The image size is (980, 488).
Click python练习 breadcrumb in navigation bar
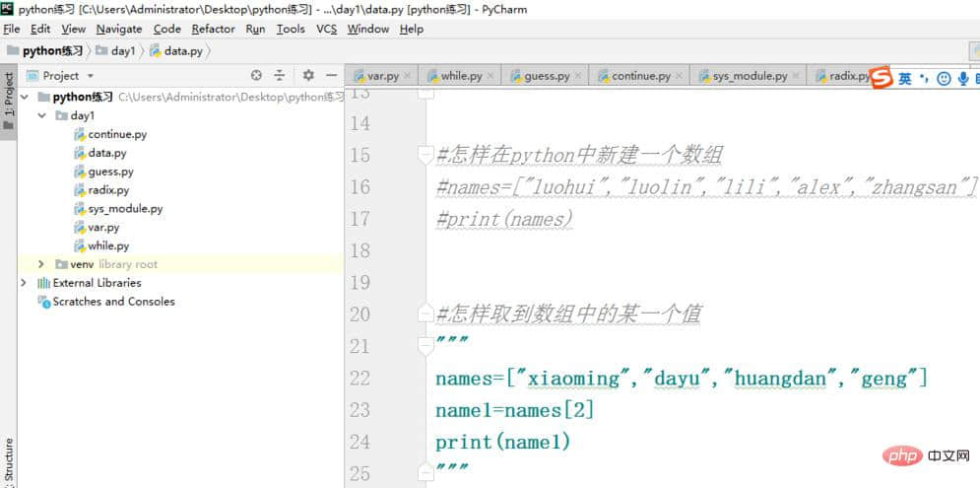click(x=45, y=51)
